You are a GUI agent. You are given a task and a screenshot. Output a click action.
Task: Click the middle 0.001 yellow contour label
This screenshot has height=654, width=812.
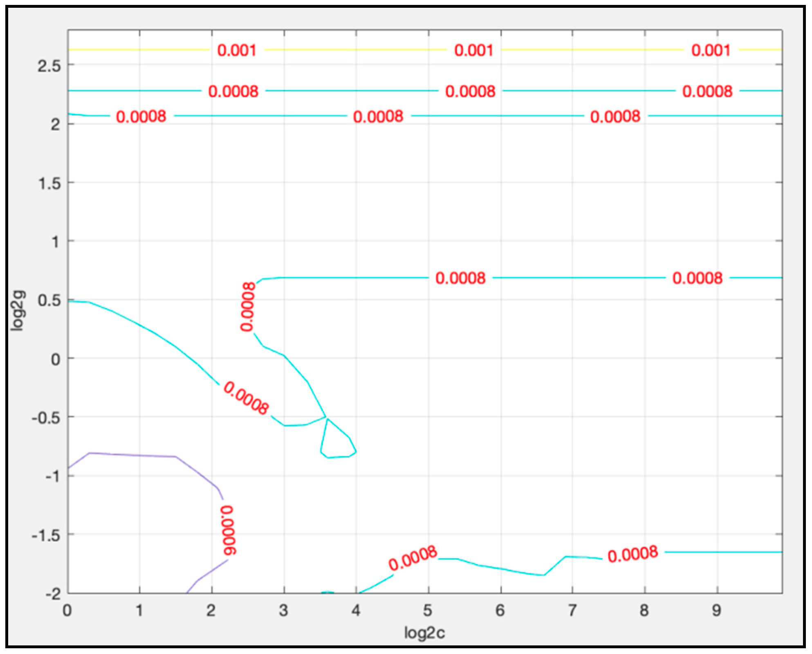(x=473, y=50)
